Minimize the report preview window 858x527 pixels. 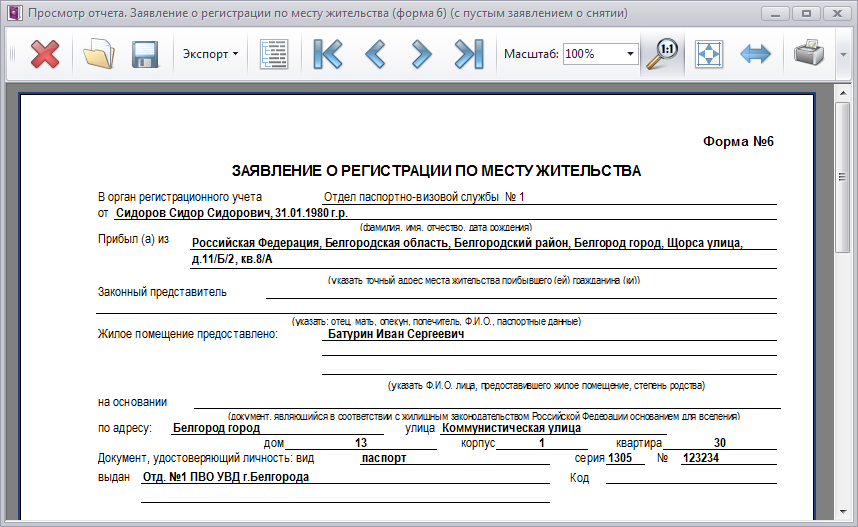[x=775, y=13]
